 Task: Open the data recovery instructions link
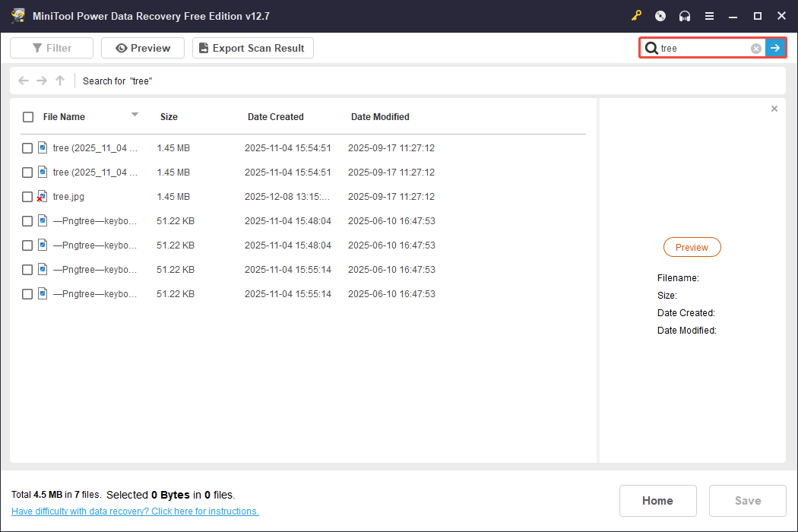[x=135, y=511]
